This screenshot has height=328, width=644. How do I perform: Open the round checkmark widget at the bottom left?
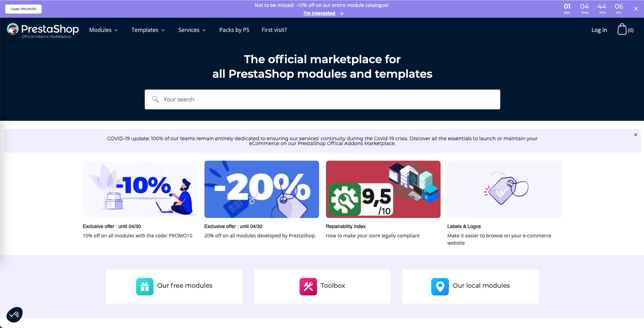tap(15, 315)
